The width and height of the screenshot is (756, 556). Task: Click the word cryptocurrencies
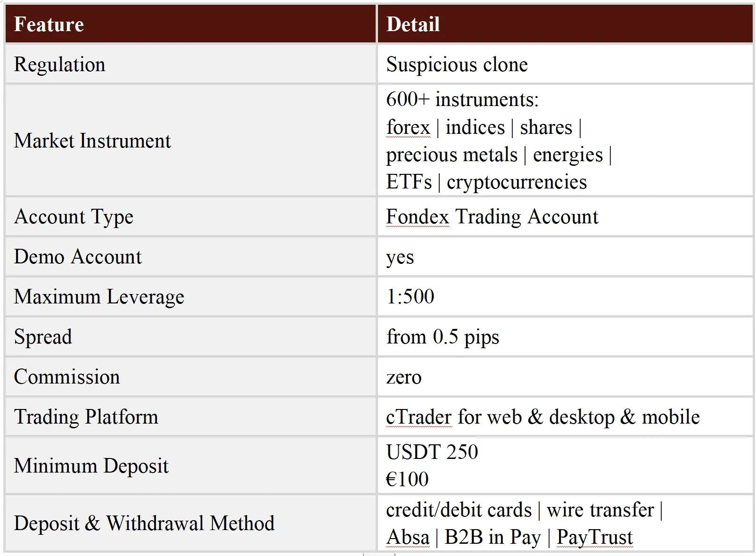[x=517, y=182]
